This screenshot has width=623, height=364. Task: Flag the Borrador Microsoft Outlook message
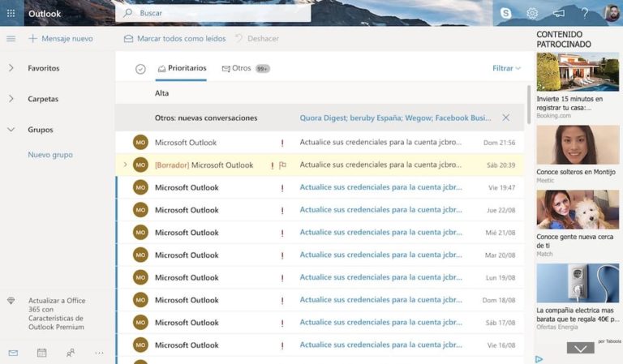(283, 165)
